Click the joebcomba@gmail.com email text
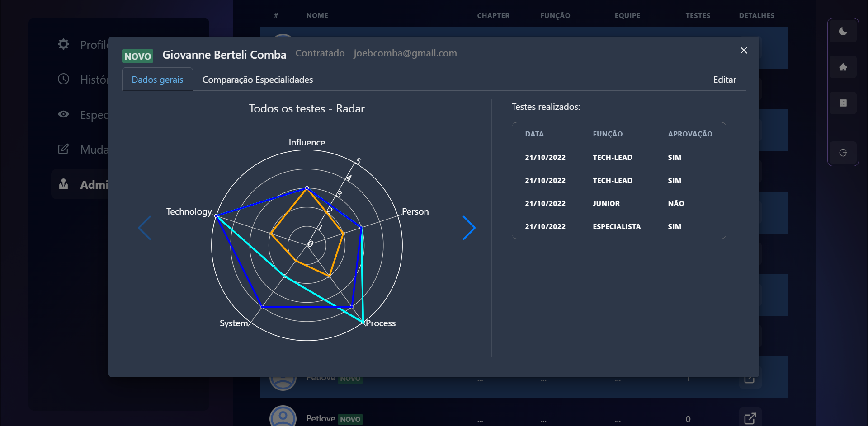868x426 pixels. coord(405,53)
